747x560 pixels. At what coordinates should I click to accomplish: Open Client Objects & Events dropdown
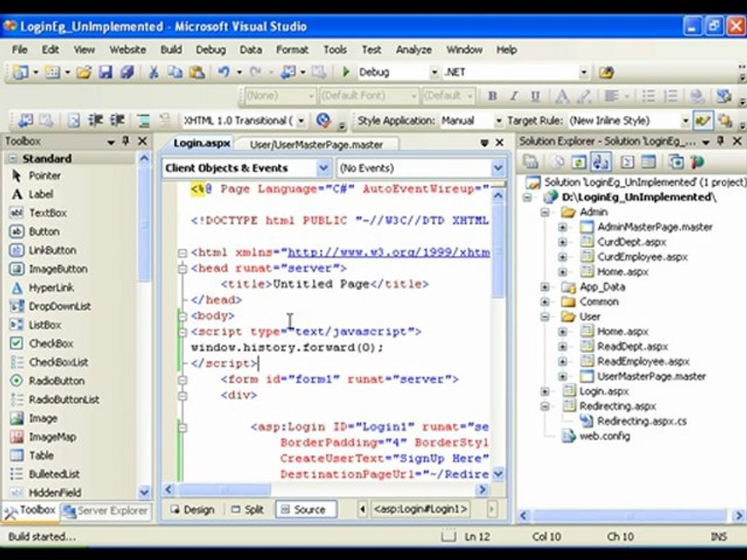tap(324, 168)
